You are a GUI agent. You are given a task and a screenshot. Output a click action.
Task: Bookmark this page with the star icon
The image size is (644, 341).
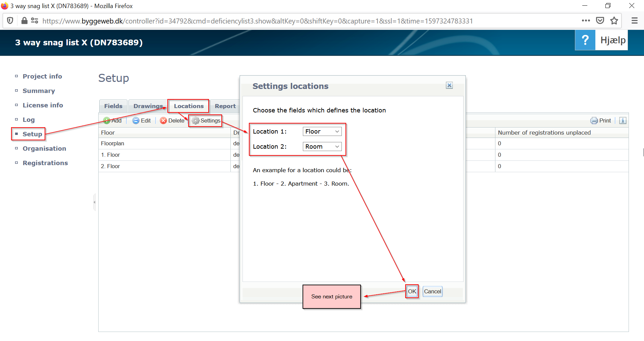click(614, 21)
